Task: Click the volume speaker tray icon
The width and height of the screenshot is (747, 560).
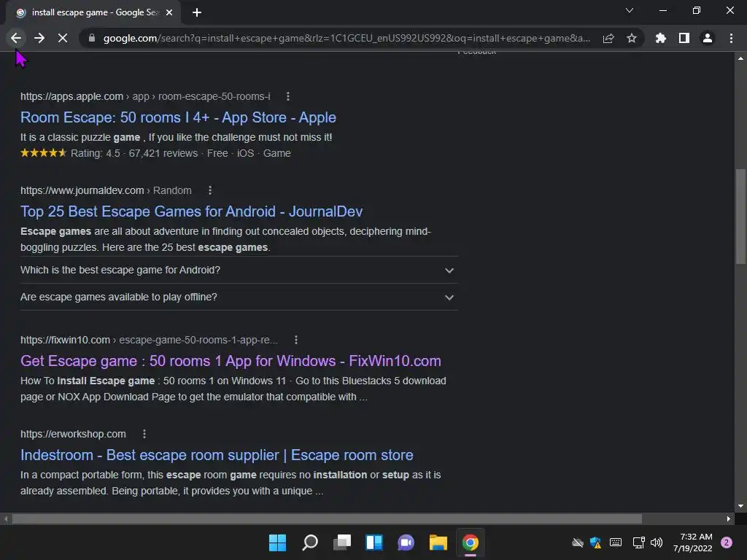Action: coord(657,542)
